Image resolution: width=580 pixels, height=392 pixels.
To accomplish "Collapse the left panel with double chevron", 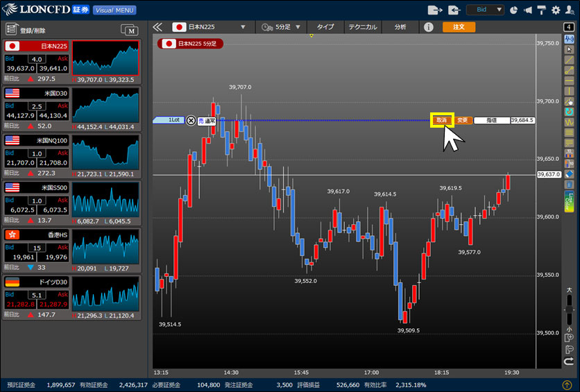I will click(157, 27).
